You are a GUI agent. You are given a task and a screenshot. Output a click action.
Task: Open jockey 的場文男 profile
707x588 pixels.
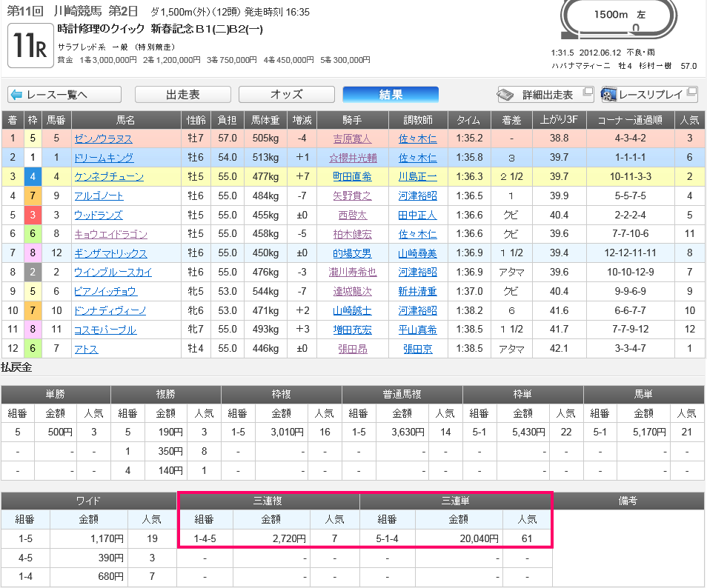click(352, 254)
